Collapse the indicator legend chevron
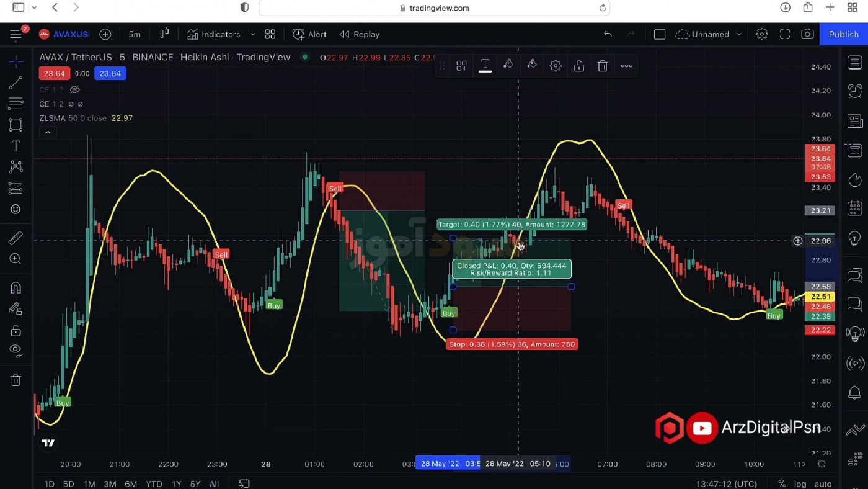 [x=48, y=132]
